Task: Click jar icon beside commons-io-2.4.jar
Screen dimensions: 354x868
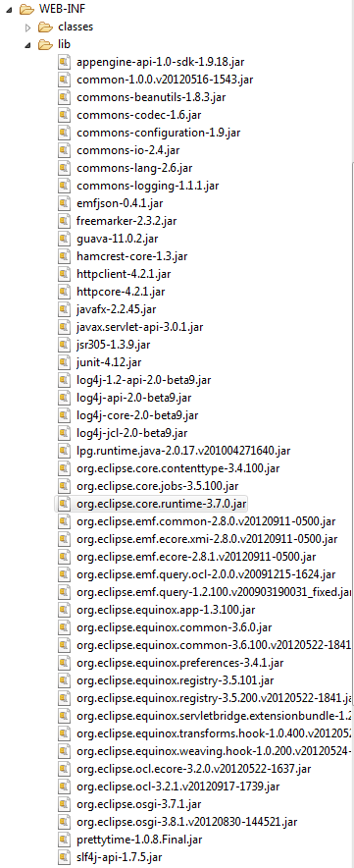Action: pos(64,150)
